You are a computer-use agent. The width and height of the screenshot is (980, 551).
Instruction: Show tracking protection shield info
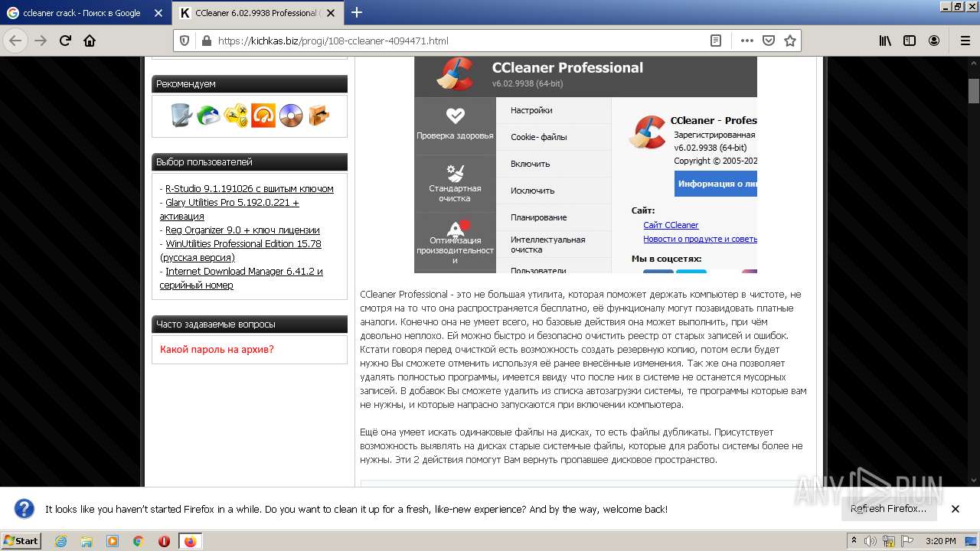[x=185, y=41]
